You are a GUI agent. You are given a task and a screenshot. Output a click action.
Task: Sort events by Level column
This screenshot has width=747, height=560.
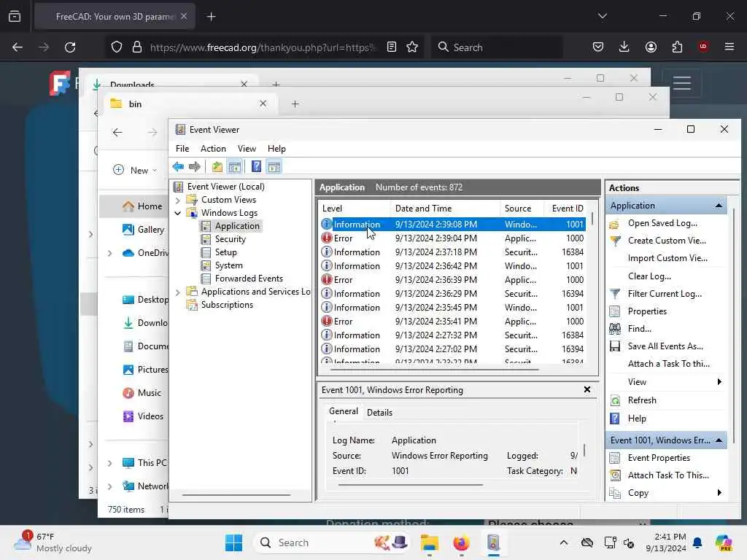click(354, 208)
